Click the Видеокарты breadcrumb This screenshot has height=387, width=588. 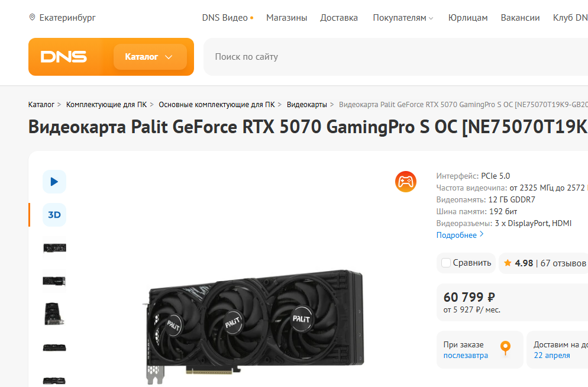tap(307, 105)
